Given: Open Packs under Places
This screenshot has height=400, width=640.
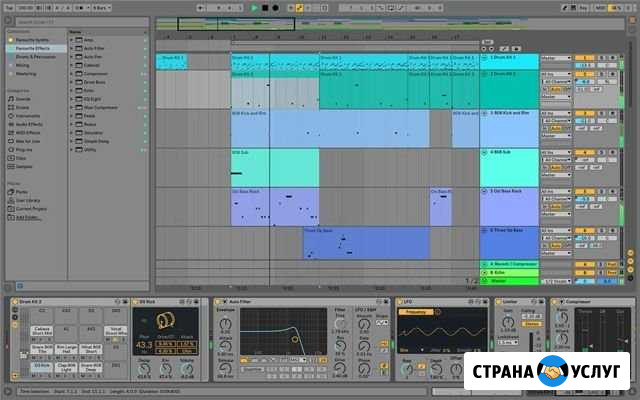Looking at the screenshot, I should [x=22, y=192].
